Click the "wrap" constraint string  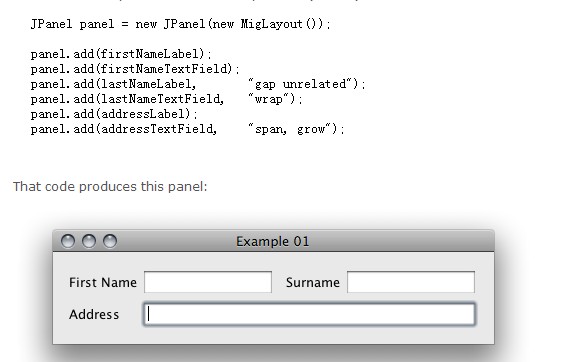coord(270,99)
